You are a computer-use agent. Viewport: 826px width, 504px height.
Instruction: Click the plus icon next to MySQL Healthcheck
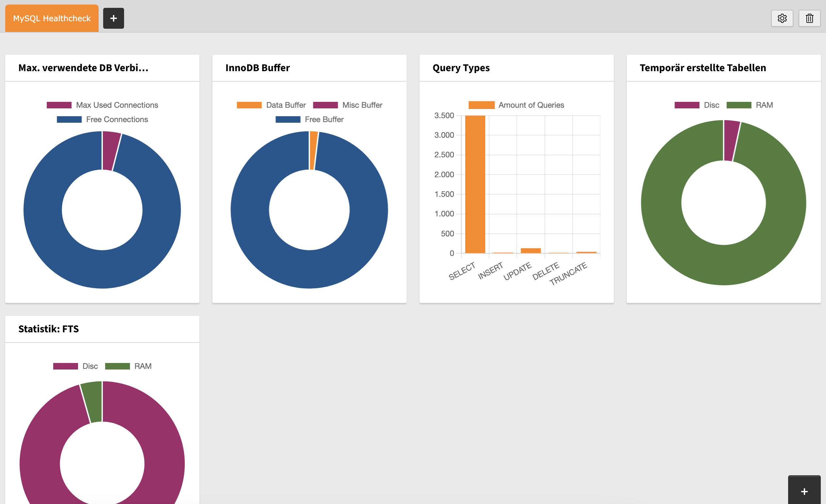pyautogui.click(x=113, y=18)
